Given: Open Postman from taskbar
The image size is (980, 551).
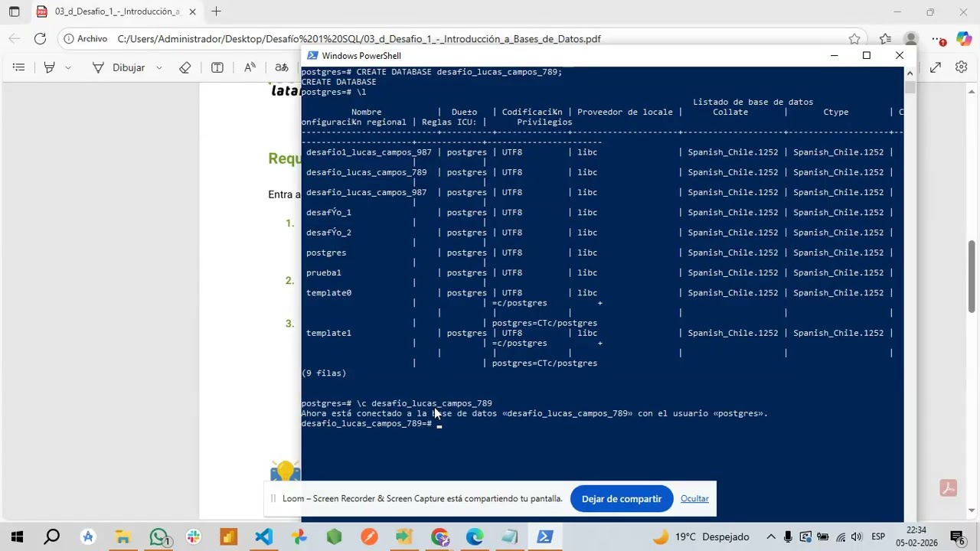Looking at the screenshot, I should pyautogui.click(x=369, y=537).
